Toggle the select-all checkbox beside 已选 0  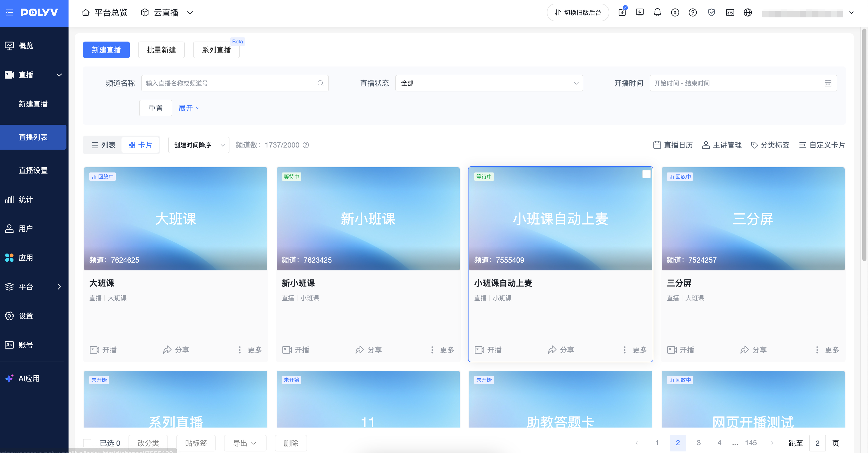[87, 443]
